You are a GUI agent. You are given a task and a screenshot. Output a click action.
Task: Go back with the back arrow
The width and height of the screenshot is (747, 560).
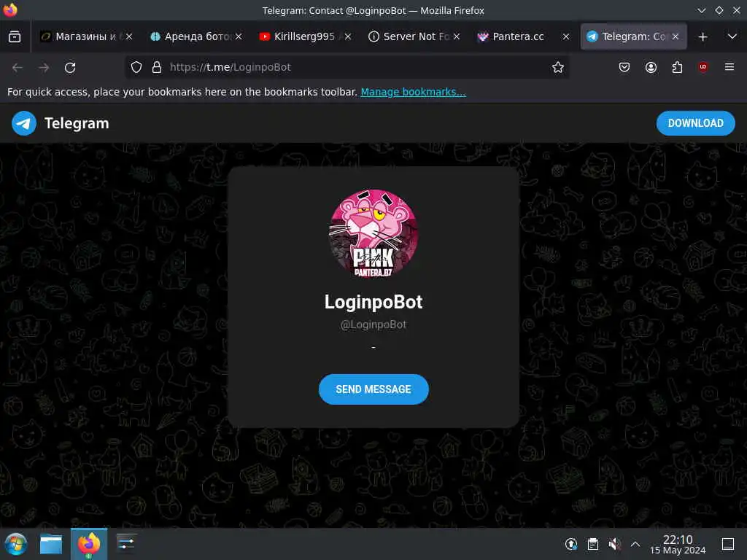click(18, 68)
